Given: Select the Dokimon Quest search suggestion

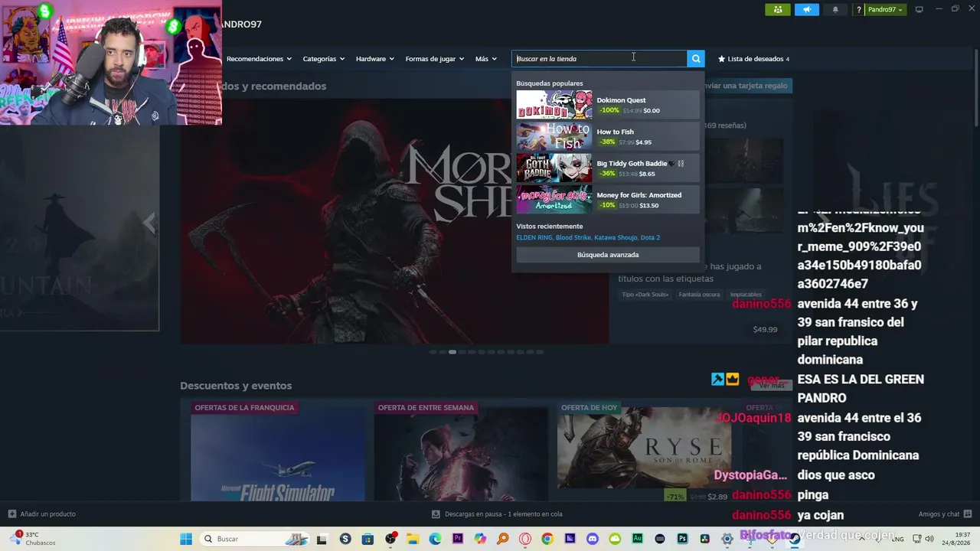Looking at the screenshot, I should click(x=608, y=105).
